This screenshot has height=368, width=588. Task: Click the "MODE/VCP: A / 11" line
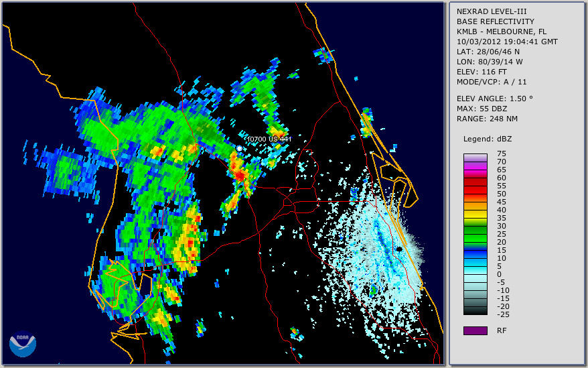pyautogui.click(x=492, y=82)
